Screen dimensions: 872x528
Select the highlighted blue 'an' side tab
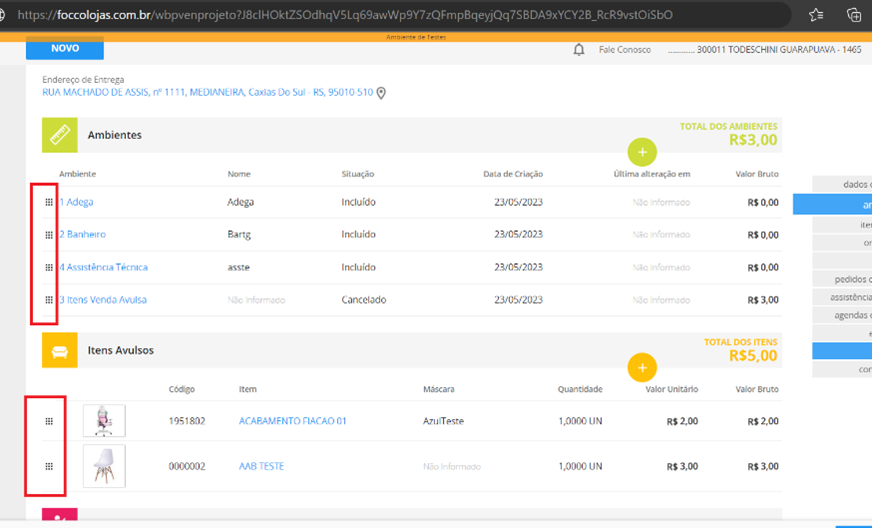coord(833,204)
